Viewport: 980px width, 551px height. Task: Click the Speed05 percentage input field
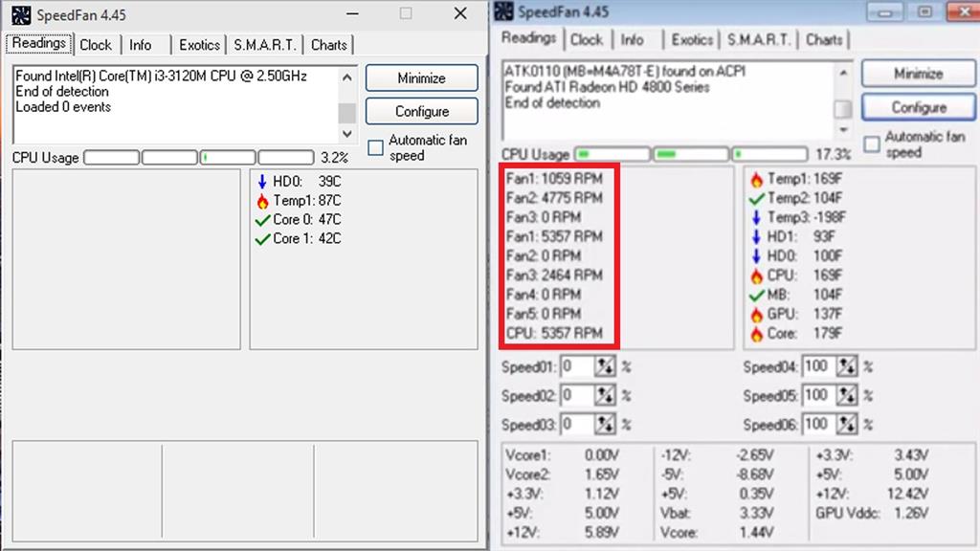(x=819, y=395)
